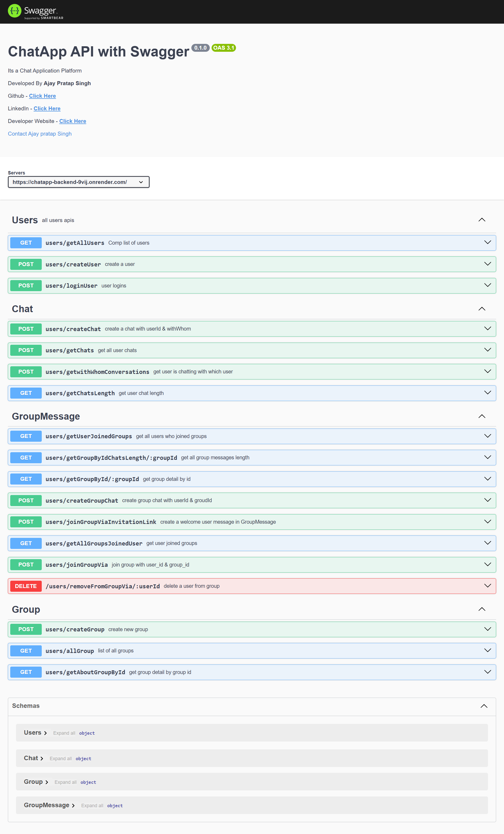Viewport: 504px width, 834px height.
Task: Expand the users/getChatsLength row arrow
Action: click(487, 393)
